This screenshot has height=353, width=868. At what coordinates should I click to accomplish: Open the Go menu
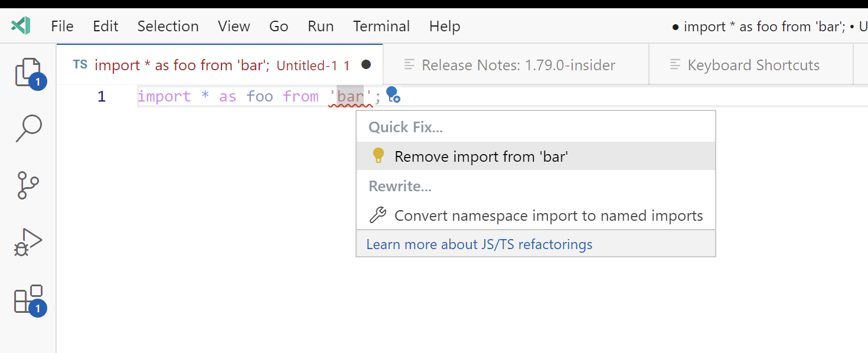coord(278,26)
